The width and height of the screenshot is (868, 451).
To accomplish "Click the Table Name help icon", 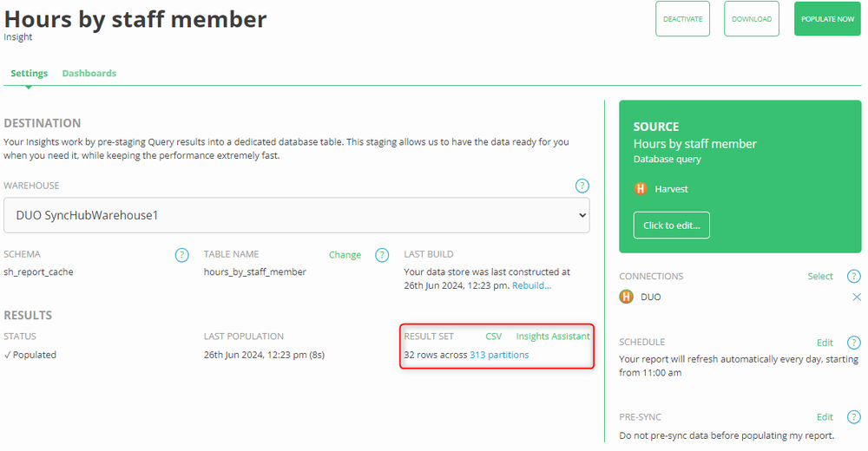I will (382, 255).
